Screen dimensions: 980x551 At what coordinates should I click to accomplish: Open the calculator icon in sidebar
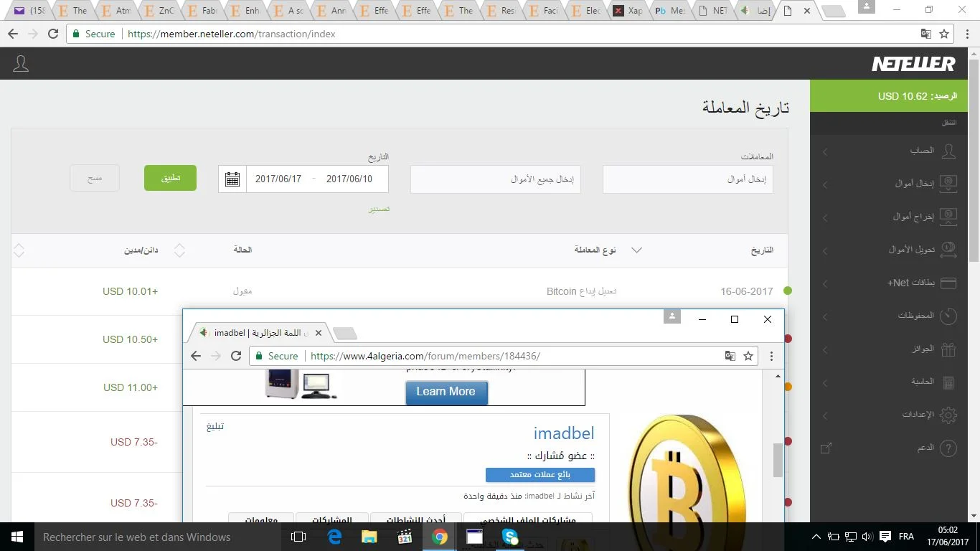[x=948, y=382]
